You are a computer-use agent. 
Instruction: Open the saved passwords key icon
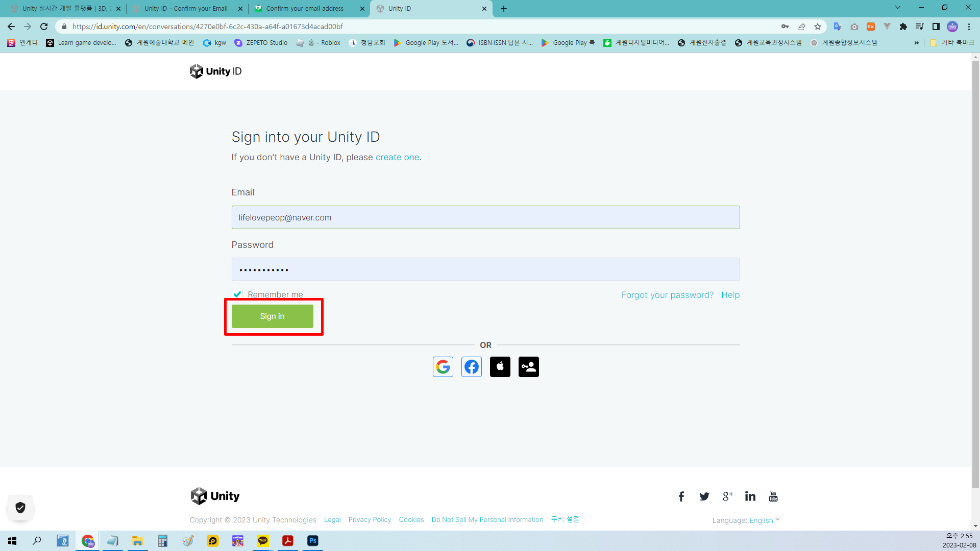point(785,27)
